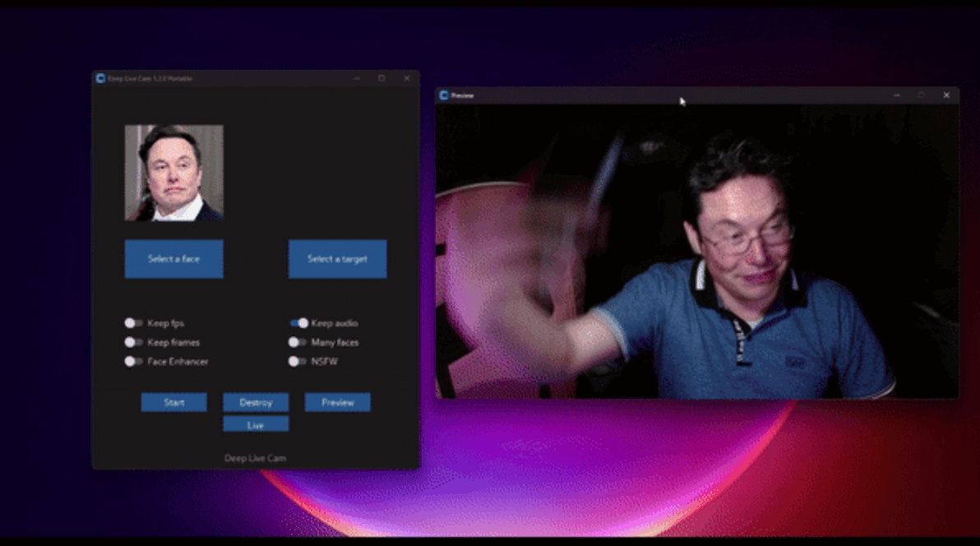Viewport: 980px width, 546px height.
Task: Maximize the Preview window
Action: click(x=922, y=95)
